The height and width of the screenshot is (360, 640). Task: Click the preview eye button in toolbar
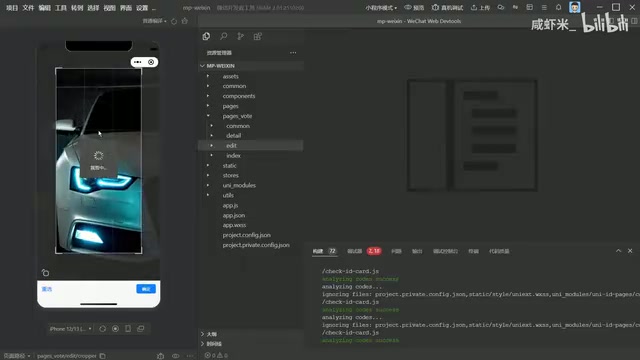[x=414, y=7]
